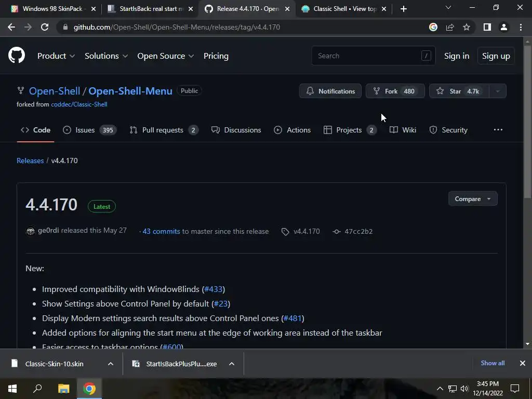Open the Discussions tab
This screenshot has height=399, width=532.
236,130
